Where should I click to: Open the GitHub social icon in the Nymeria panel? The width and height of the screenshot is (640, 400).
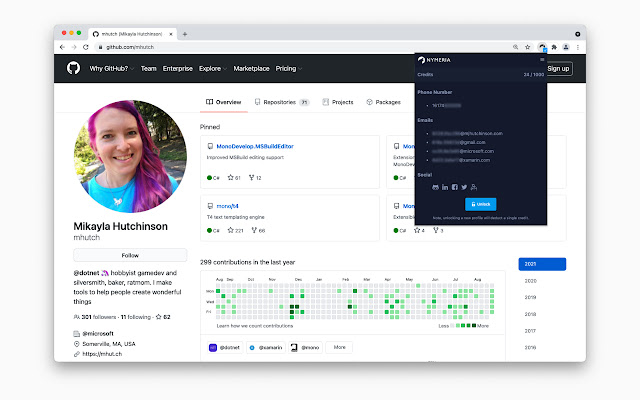point(436,187)
